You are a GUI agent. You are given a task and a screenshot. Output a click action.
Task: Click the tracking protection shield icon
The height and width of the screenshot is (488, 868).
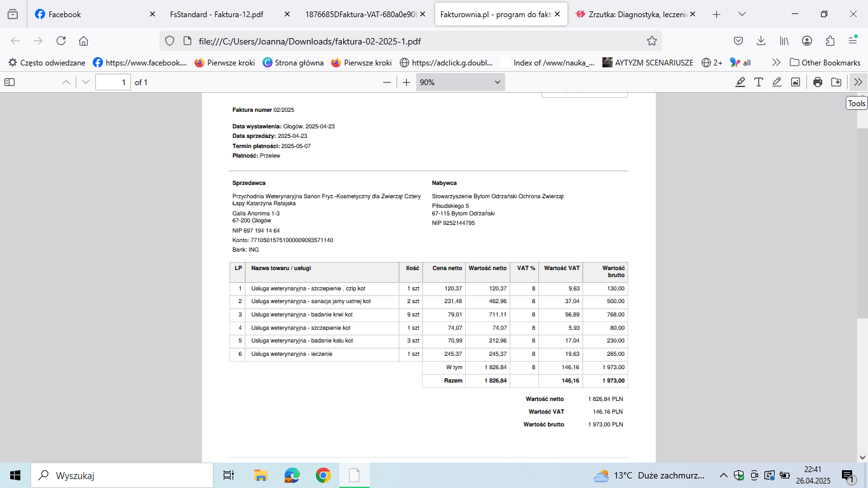[170, 41]
